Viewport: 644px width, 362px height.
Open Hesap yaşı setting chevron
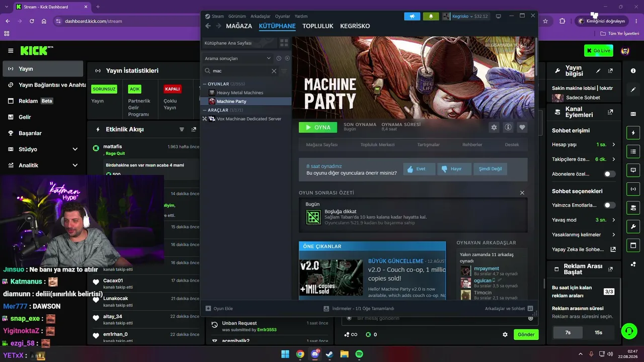[x=613, y=145]
